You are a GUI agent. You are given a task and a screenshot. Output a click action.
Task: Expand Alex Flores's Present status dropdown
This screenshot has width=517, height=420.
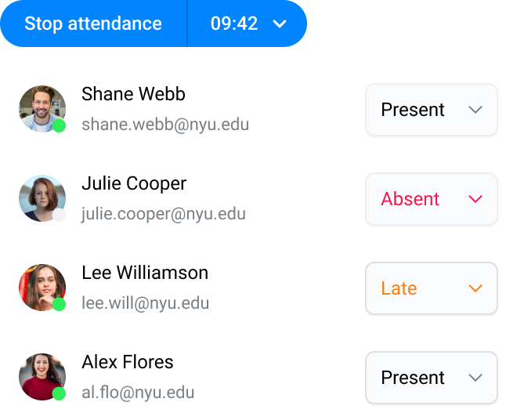click(x=431, y=378)
